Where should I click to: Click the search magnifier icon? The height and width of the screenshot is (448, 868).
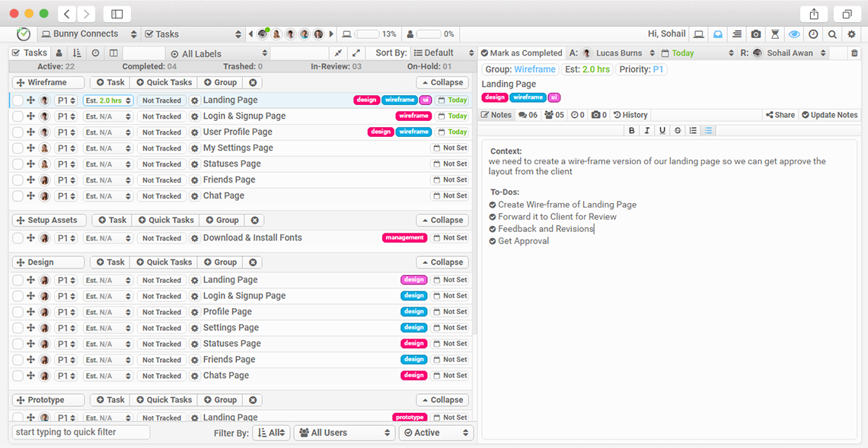coord(832,34)
